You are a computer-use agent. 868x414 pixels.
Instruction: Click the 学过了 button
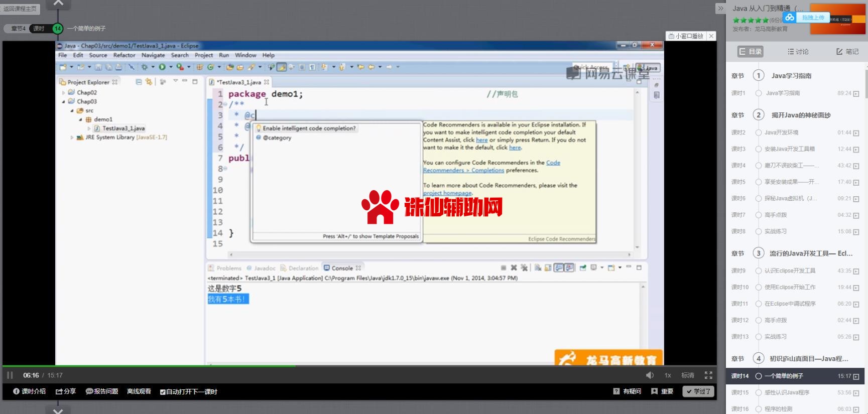tap(698, 391)
